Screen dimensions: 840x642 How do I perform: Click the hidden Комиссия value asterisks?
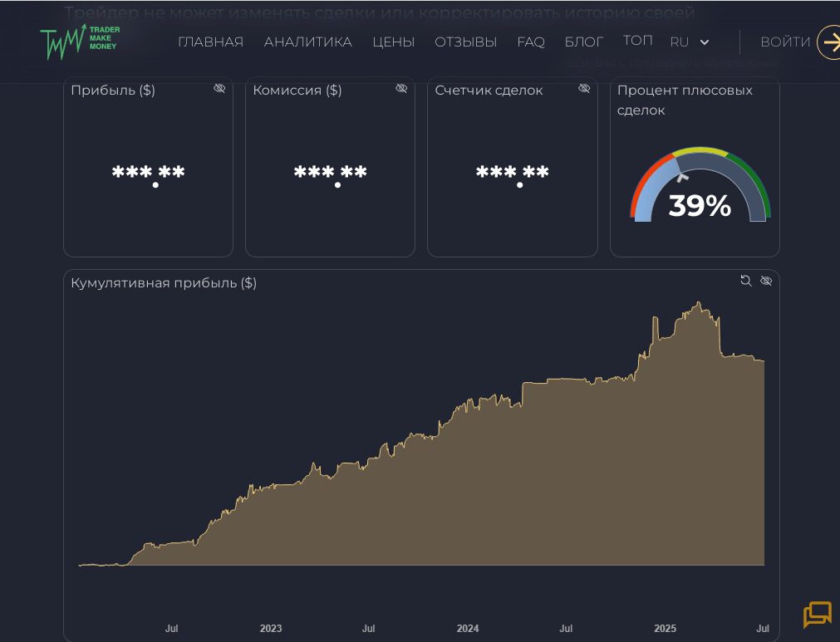pos(330,174)
